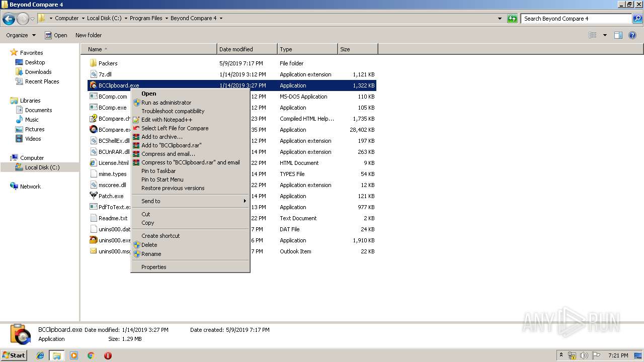The width and height of the screenshot is (644, 362).
Task: Choose Run as administrator
Action: 190,103
